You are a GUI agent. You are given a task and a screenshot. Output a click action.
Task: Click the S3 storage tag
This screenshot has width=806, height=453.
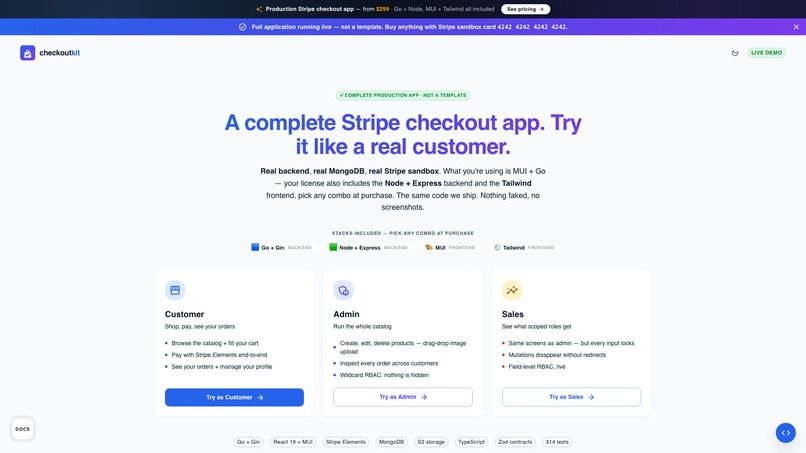tap(431, 442)
